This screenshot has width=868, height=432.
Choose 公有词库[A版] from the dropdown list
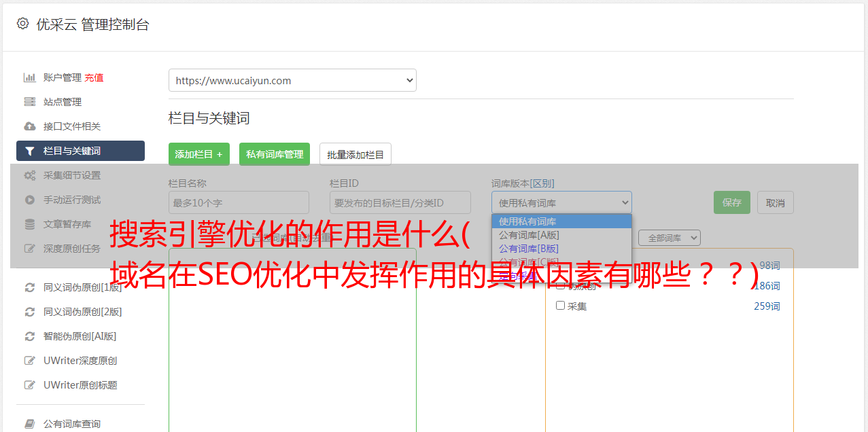point(561,235)
